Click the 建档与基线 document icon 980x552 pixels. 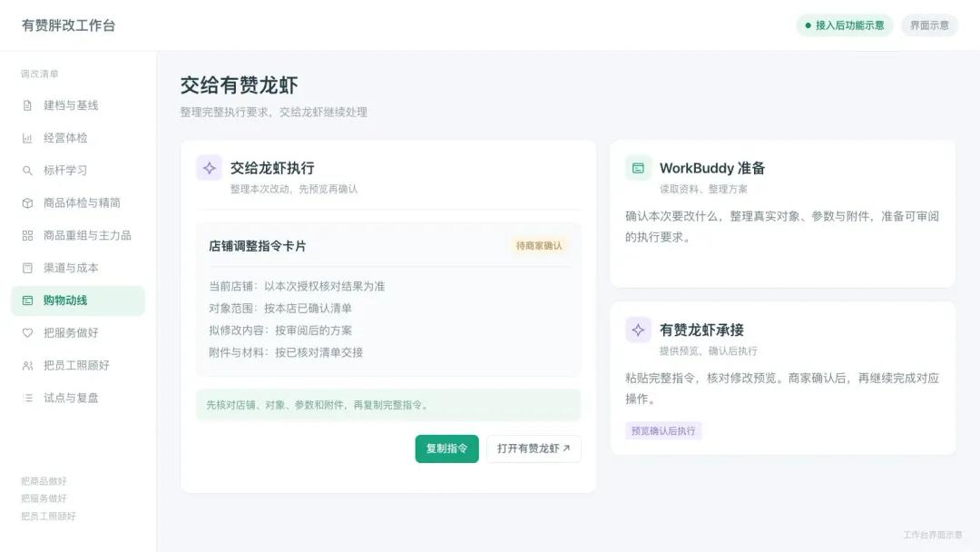click(27, 105)
